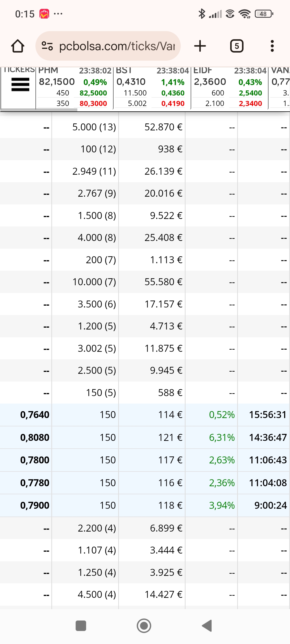Tap the browser home icon
Image resolution: width=290 pixels, height=644 pixels.
(x=18, y=46)
